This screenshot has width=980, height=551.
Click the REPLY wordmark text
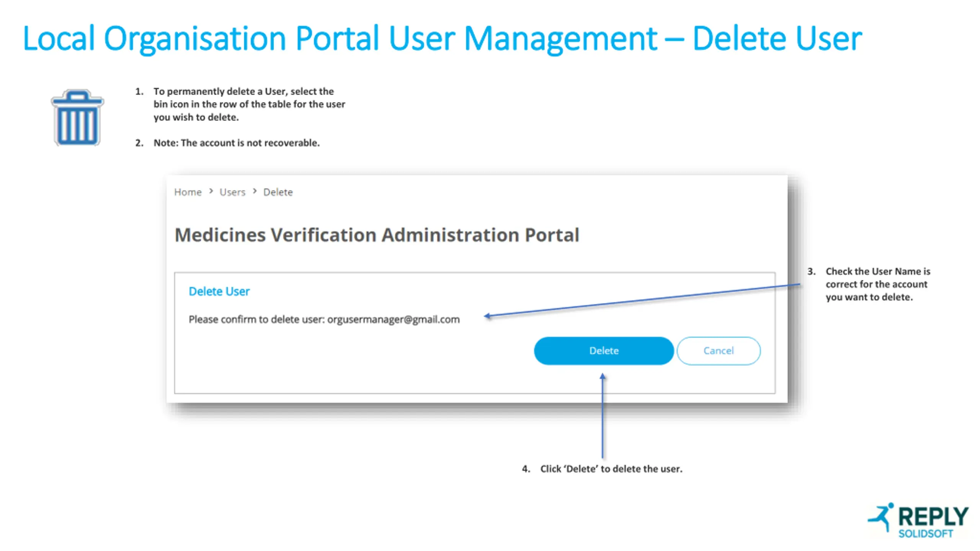(933, 516)
